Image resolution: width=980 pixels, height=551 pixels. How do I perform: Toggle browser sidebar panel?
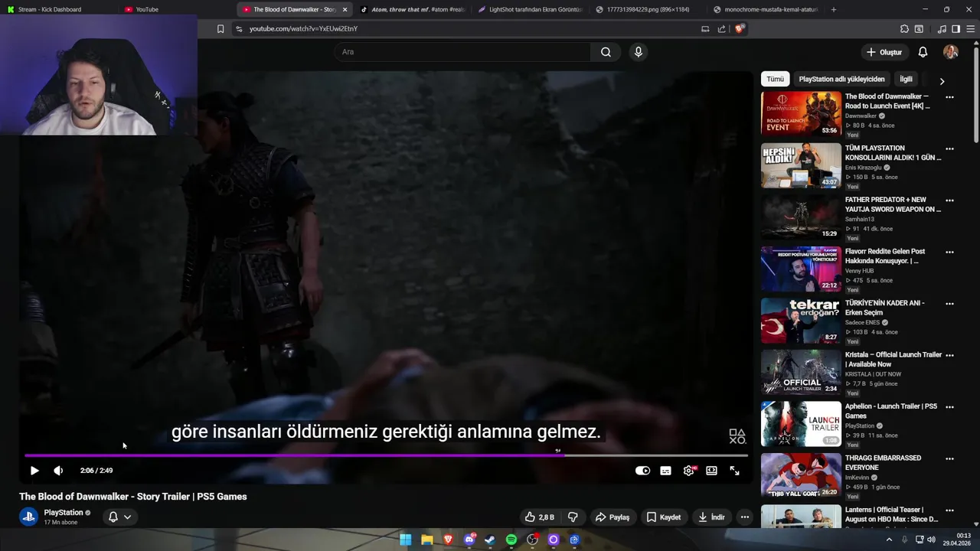[955, 29]
